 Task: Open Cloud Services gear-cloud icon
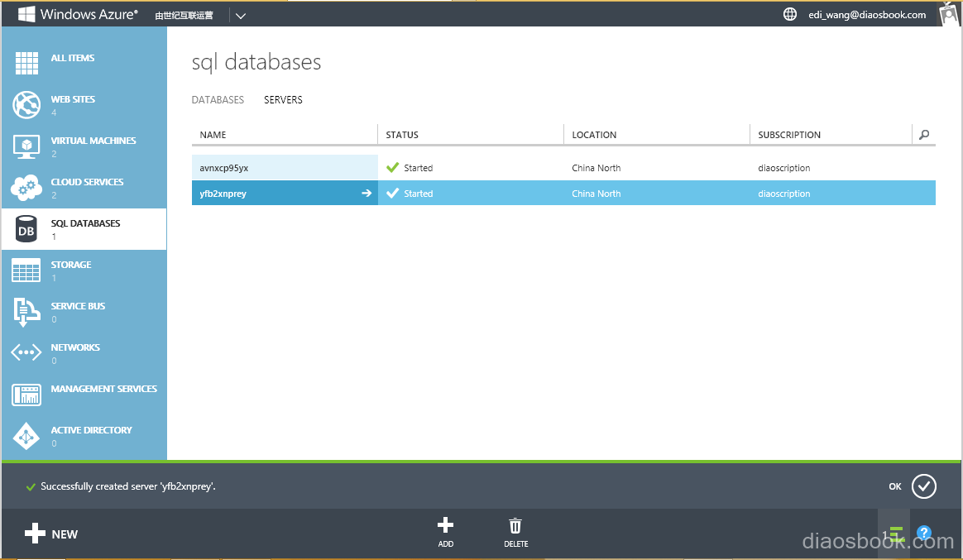coord(26,188)
